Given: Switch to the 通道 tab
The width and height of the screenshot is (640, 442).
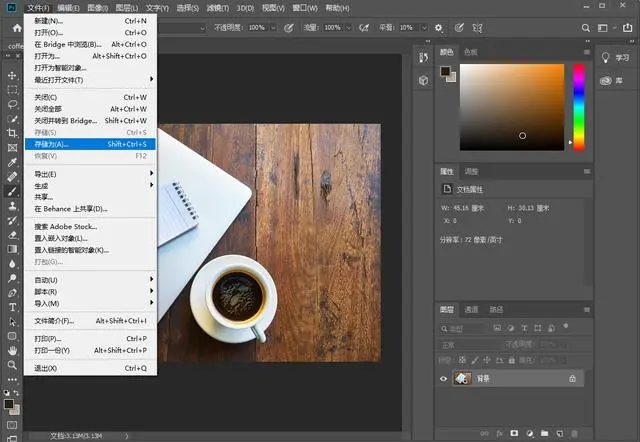Looking at the screenshot, I should point(471,310).
